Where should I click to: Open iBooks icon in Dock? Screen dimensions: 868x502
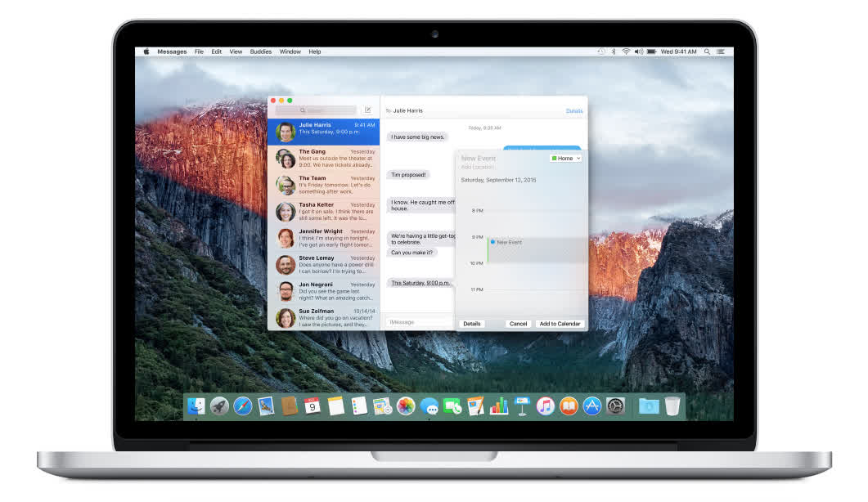click(x=569, y=407)
